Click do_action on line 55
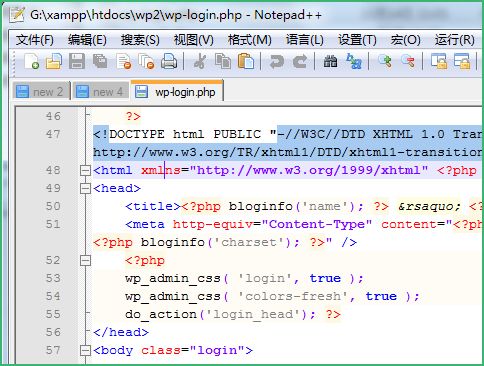 161,314
